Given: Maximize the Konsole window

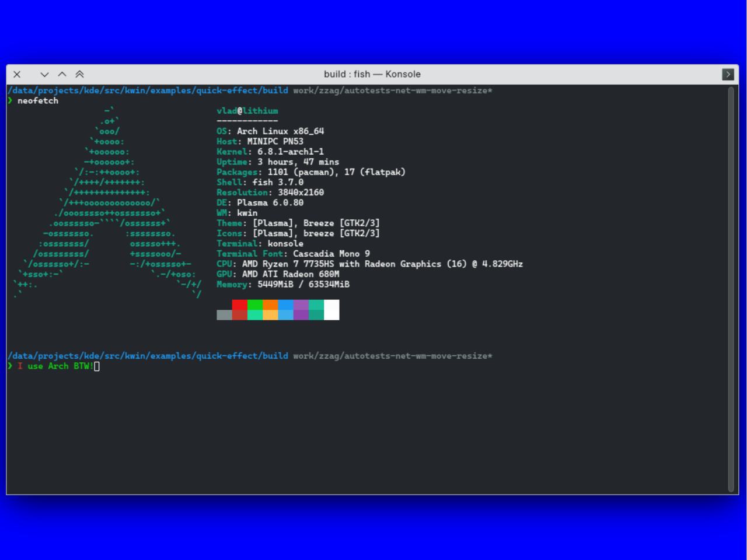Looking at the screenshot, I should coord(62,74).
